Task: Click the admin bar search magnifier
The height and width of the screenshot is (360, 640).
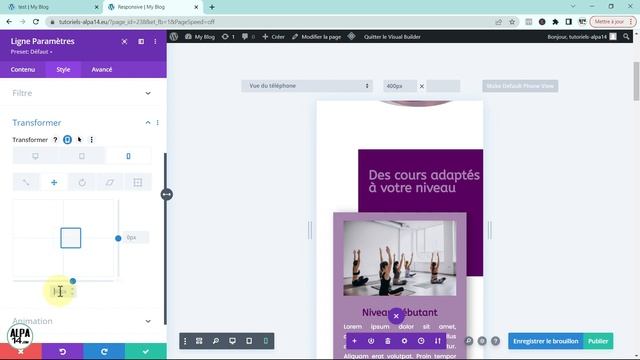Action: click(626, 37)
